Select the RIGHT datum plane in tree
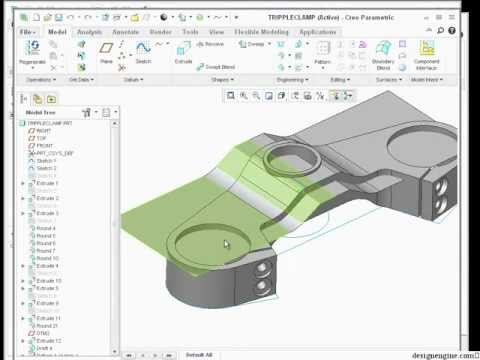 click(x=40, y=131)
